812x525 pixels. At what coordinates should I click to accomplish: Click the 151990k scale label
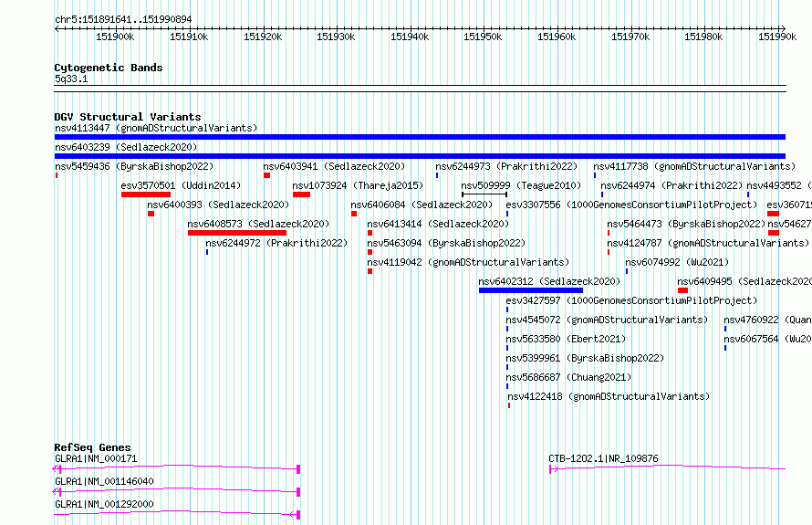pyautogui.click(x=777, y=37)
